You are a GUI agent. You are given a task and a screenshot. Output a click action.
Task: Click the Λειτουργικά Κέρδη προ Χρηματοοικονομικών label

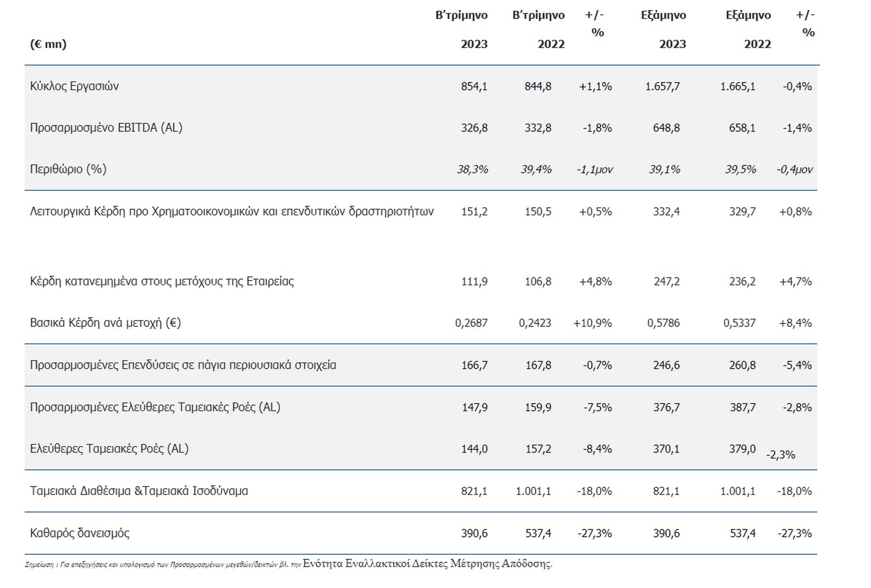231,212
